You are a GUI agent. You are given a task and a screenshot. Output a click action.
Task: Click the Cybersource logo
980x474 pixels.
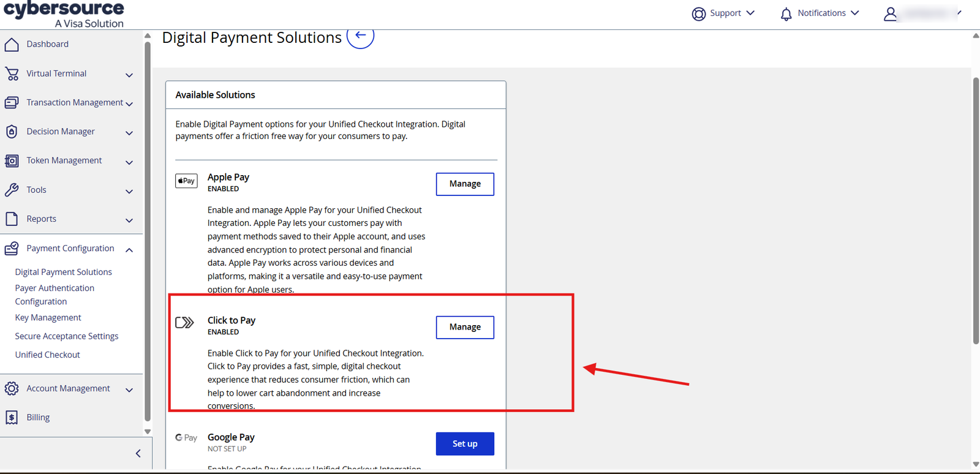pos(64,15)
